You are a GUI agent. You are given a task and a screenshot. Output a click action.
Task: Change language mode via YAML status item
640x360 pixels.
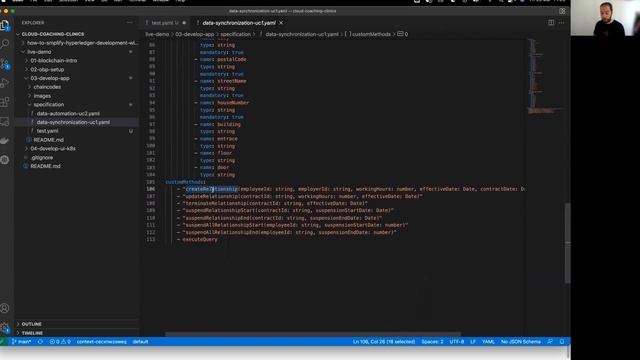coord(488,342)
